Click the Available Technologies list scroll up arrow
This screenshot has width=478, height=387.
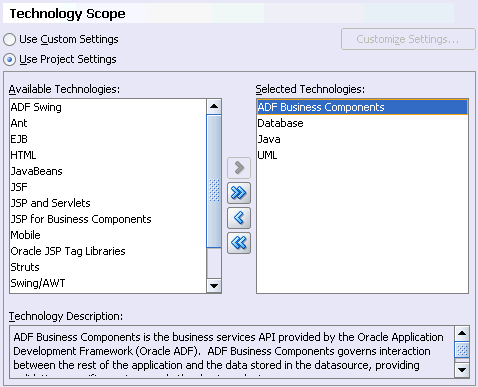214,106
